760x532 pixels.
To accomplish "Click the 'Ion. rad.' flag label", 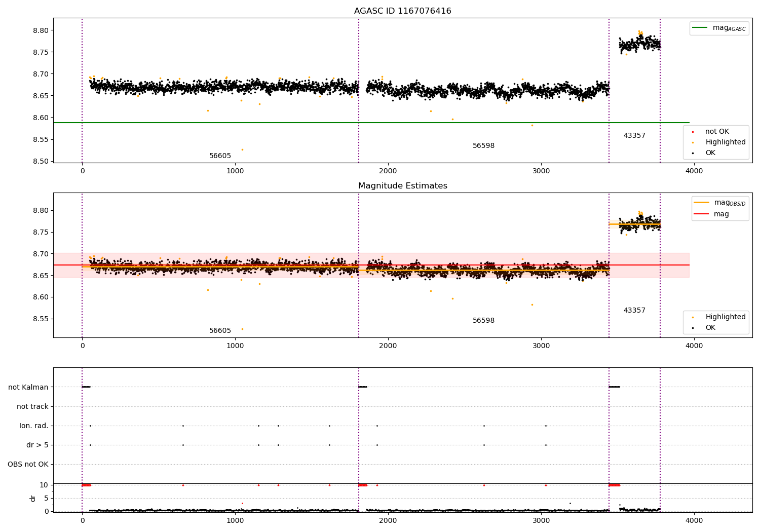I will 34,426.
